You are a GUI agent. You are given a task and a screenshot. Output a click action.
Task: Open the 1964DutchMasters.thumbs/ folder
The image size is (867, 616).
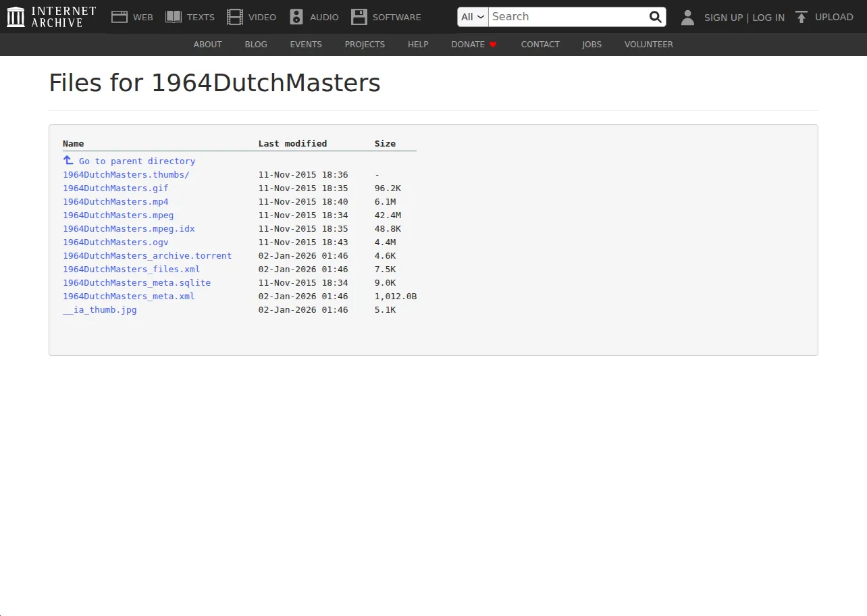(x=126, y=175)
